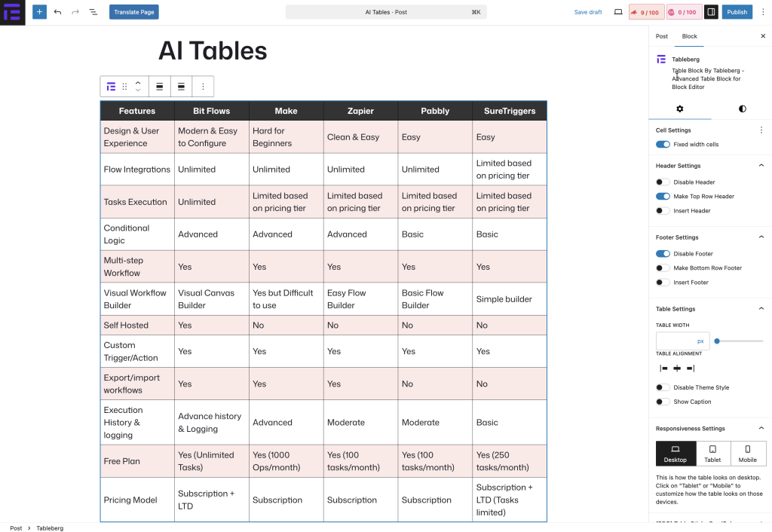Open the 0 / 100 score indicator
The height and width of the screenshot is (532, 772).
click(683, 12)
